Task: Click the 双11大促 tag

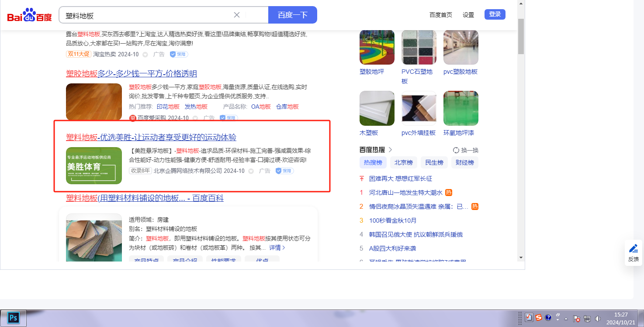Action: [79, 54]
